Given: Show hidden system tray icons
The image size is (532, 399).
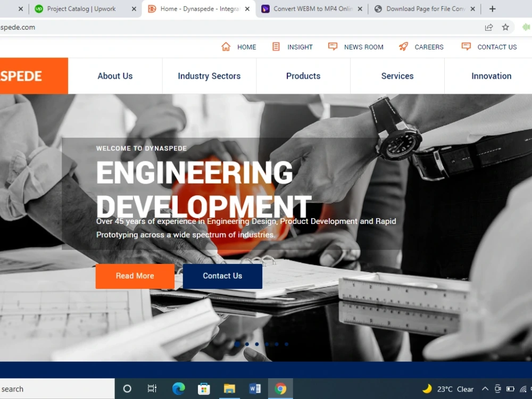Looking at the screenshot, I should [485, 389].
